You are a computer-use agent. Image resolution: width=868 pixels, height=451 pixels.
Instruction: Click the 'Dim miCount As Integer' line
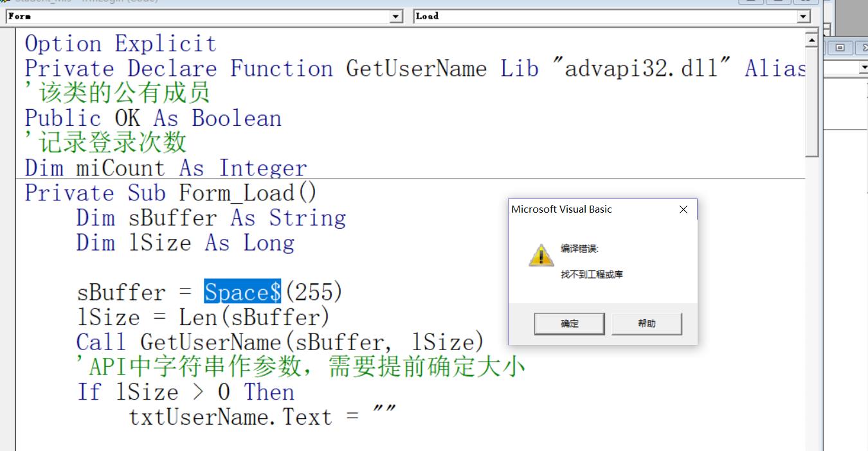point(166,168)
